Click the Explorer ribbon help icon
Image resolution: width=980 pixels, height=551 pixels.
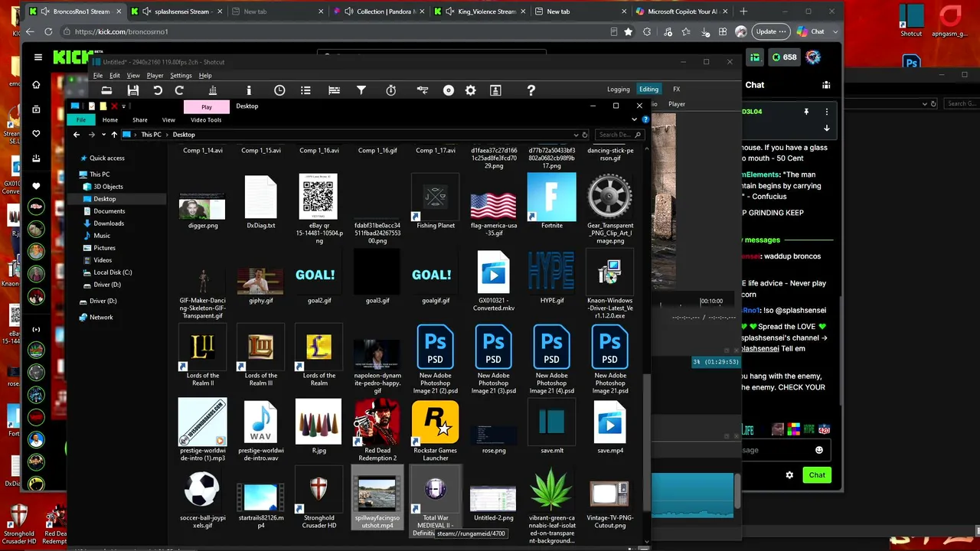click(645, 120)
